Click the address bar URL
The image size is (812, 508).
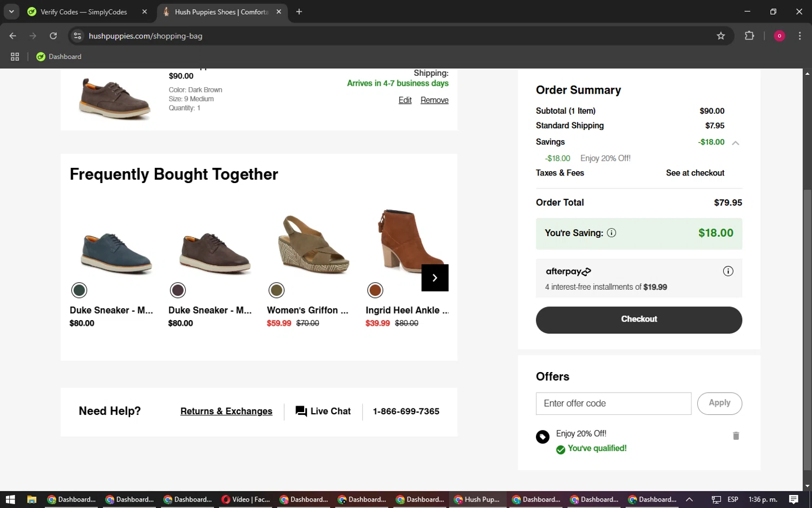point(146,36)
